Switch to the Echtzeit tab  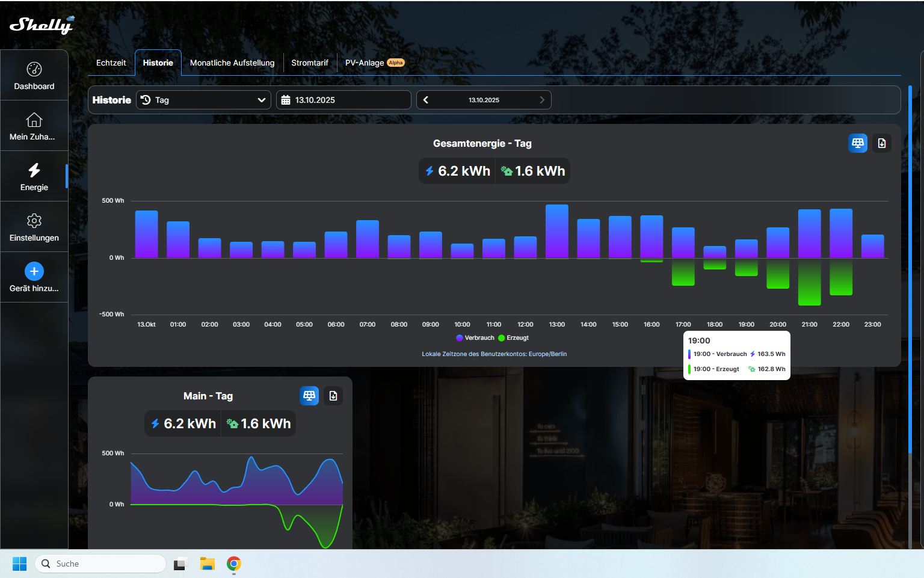(x=111, y=63)
